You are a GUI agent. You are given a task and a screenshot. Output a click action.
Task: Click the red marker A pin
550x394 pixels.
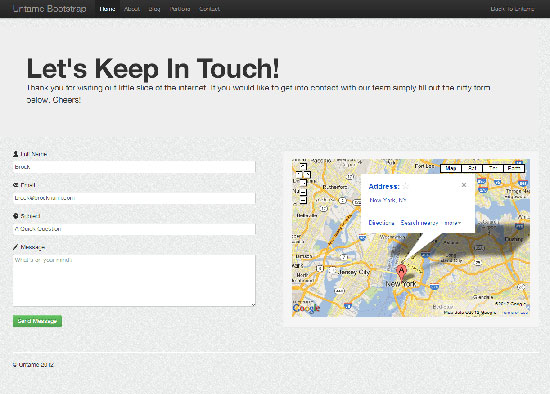[401, 272]
